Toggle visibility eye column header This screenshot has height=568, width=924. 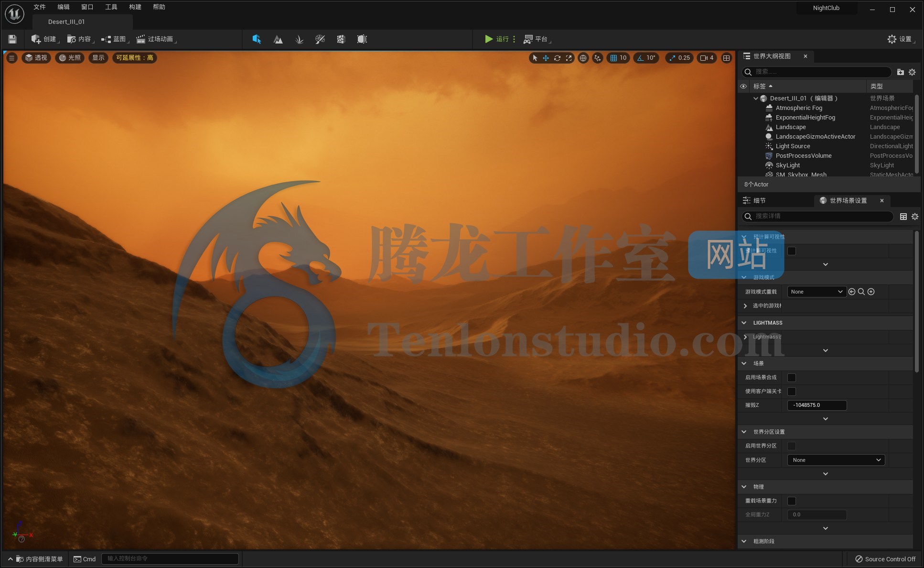743,87
